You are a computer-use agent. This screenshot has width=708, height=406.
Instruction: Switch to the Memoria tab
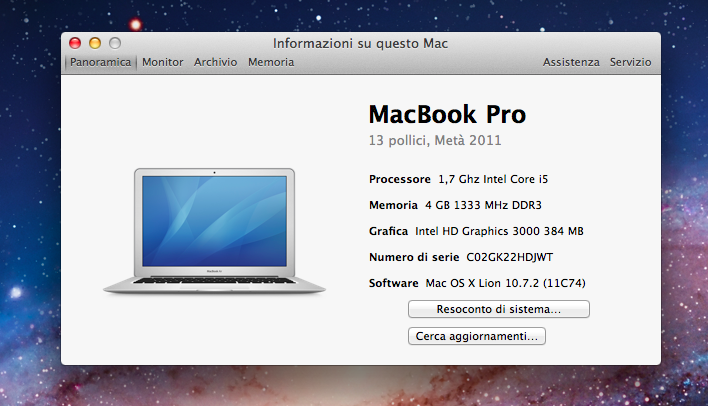[271, 62]
